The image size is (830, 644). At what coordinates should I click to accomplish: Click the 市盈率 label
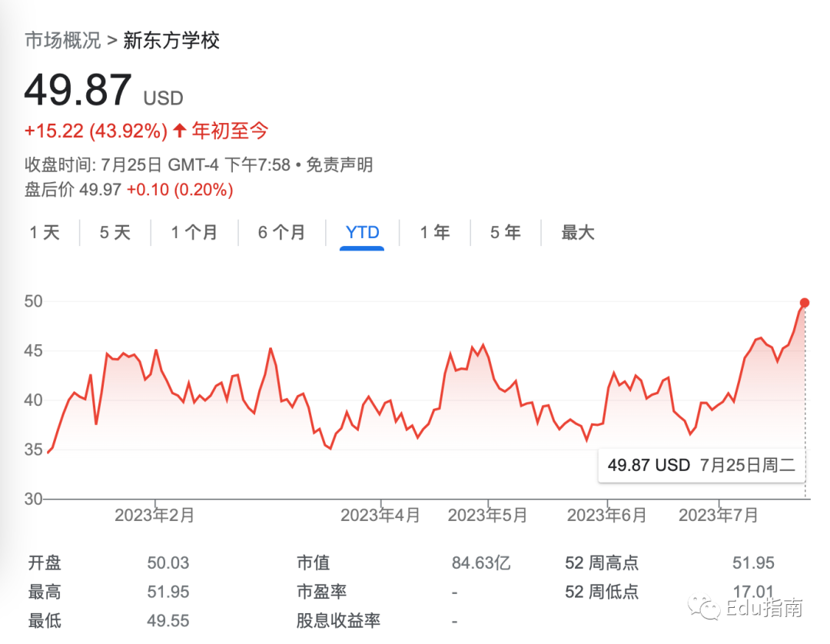coord(321,592)
